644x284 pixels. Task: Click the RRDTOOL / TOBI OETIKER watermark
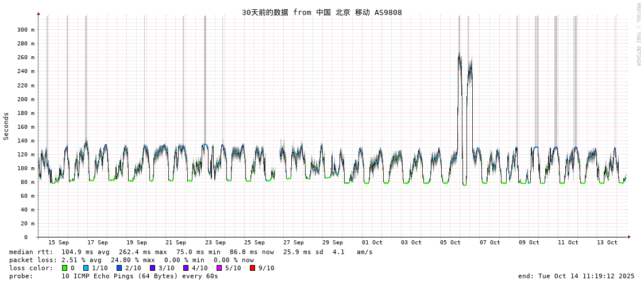638,34
